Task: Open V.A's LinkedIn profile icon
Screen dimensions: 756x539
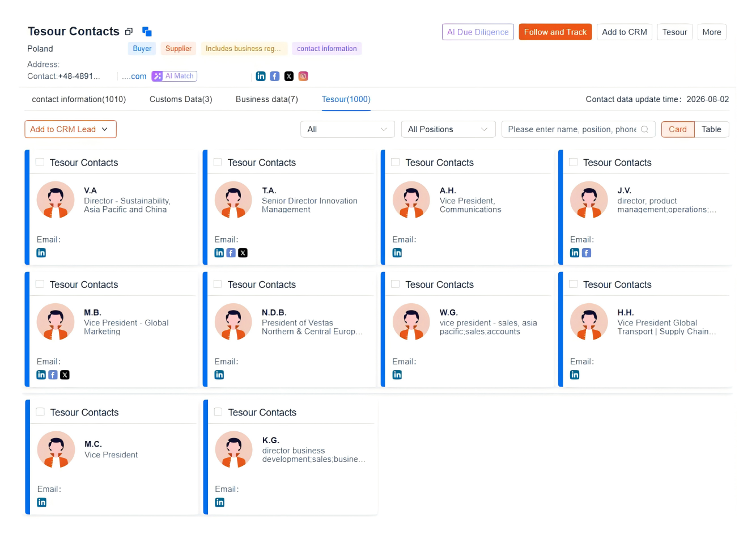Action: (41, 253)
